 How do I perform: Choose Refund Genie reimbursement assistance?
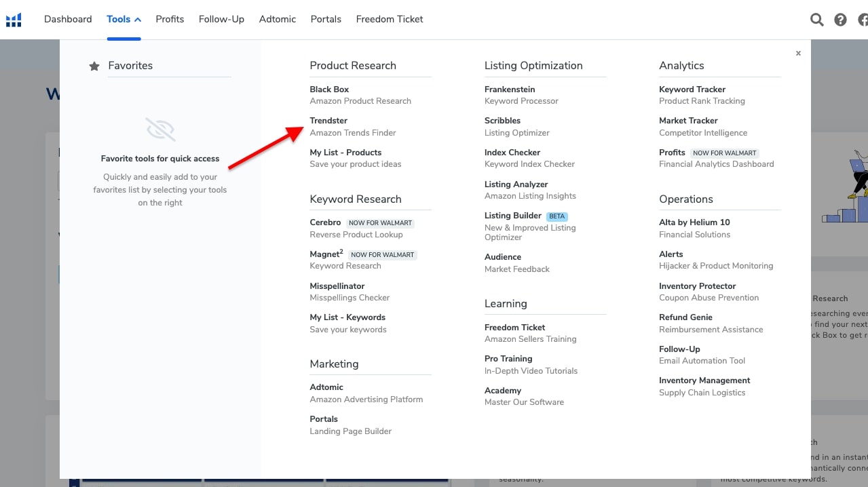coord(685,317)
